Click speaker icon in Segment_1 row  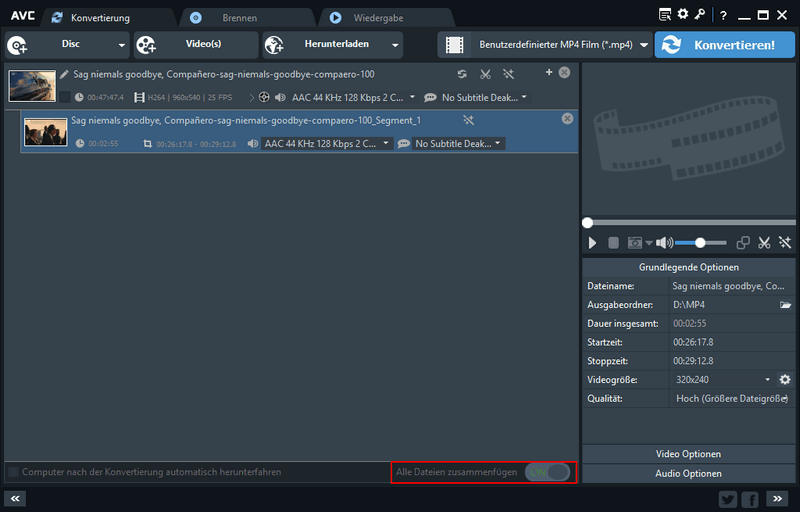(x=253, y=144)
